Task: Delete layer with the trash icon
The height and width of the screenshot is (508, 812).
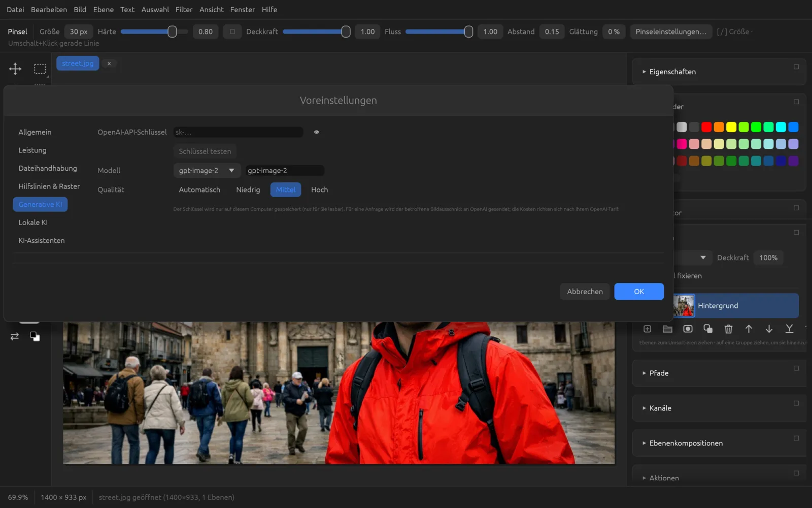Action: tap(728, 329)
